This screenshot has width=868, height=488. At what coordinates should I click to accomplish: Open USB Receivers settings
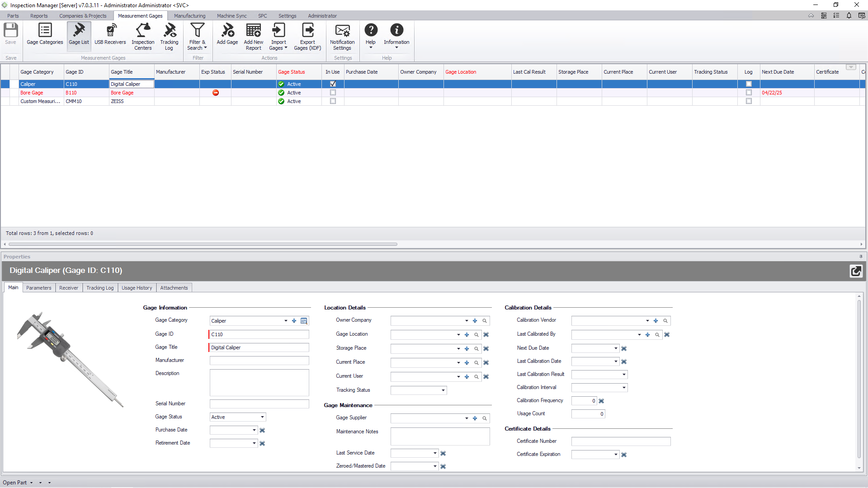pyautogui.click(x=110, y=35)
